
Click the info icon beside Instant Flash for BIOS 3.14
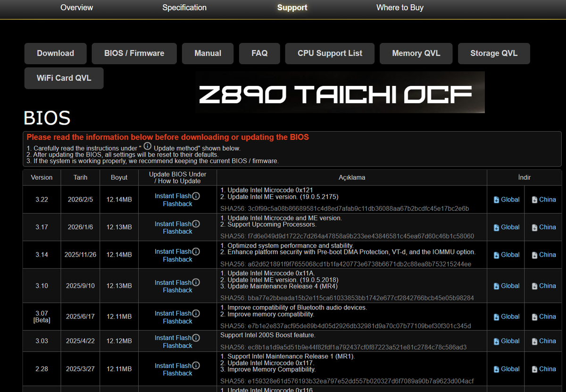pos(196,251)
